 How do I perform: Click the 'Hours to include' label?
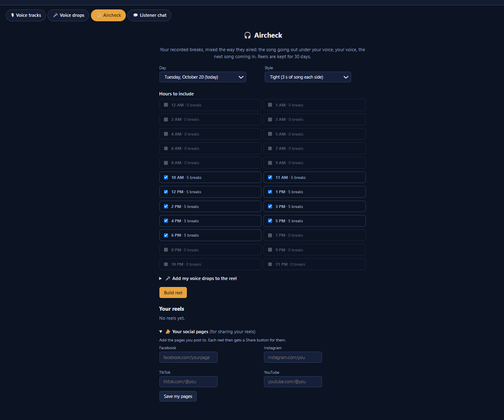coord(177,94)
